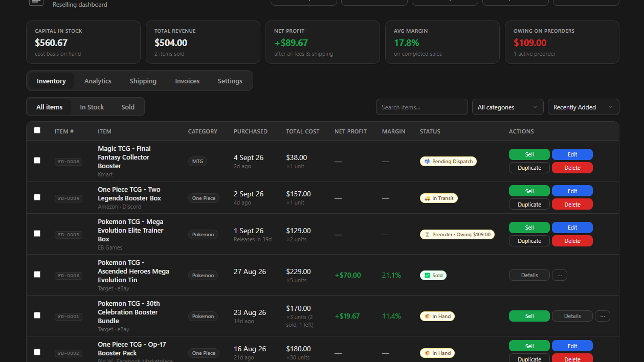Edit the Pokemon Mega Evolution Elite Trainer Box

572,228
